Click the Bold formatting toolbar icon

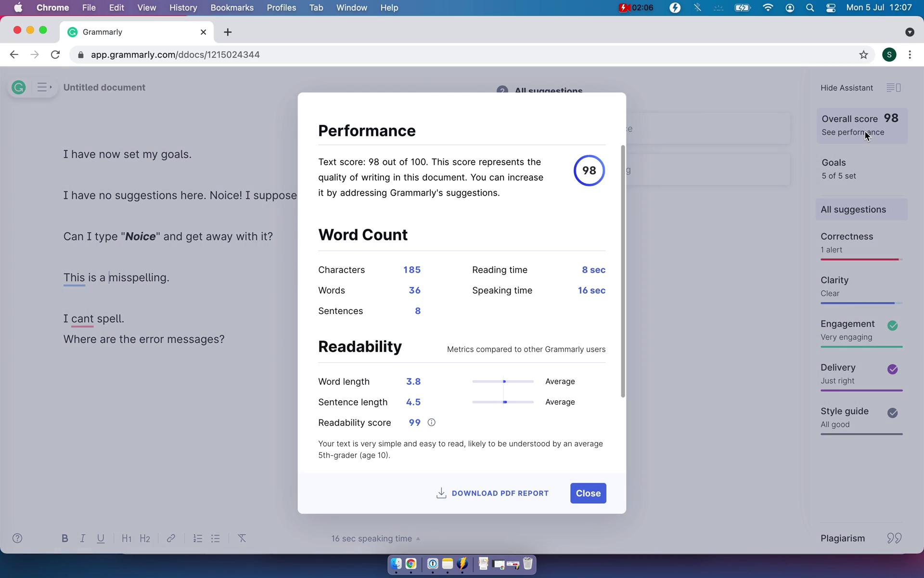tap(64, 538)
